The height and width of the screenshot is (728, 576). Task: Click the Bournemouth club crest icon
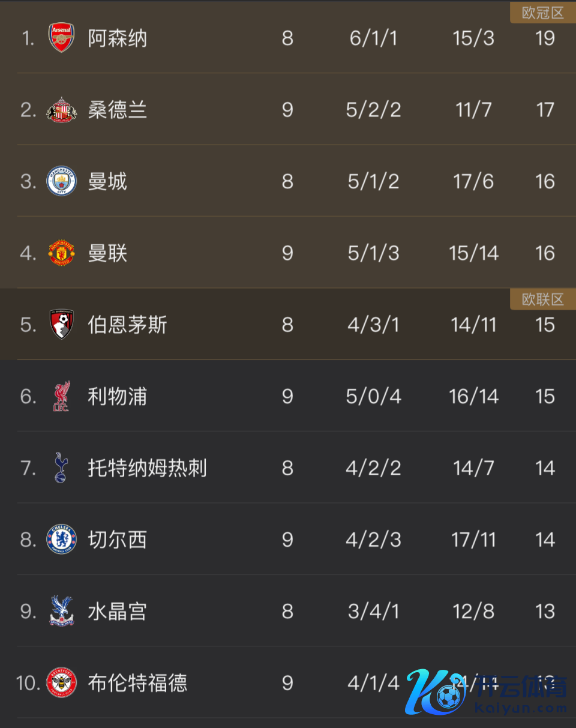pos(61,325)
